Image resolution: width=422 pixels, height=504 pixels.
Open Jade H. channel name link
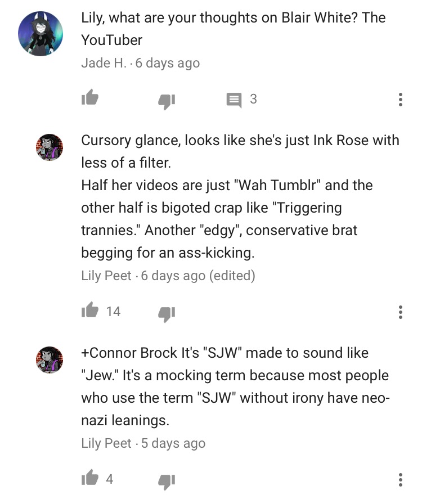104,63
